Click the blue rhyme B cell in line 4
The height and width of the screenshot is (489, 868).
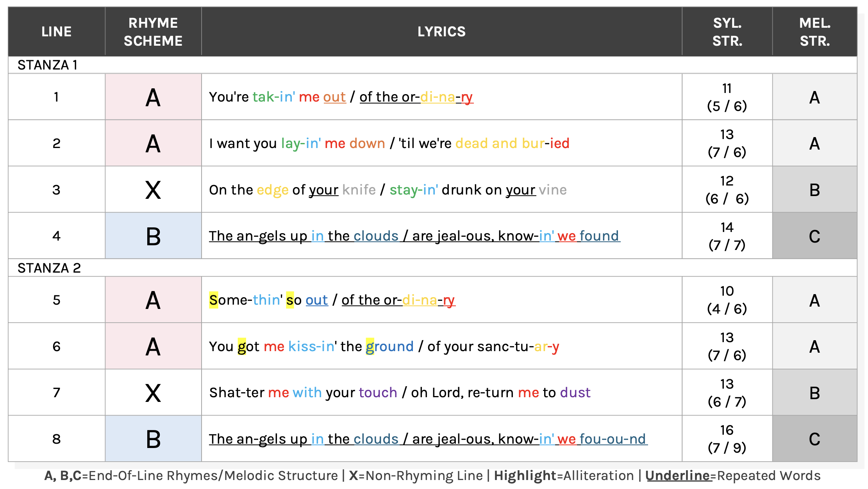[x=153, y=236]
